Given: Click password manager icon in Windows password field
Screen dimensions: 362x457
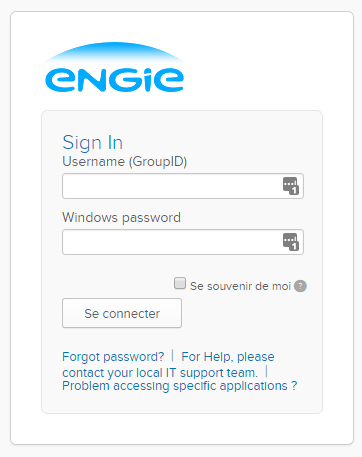Looking at the screenshot, I should (x=291, y=242).
